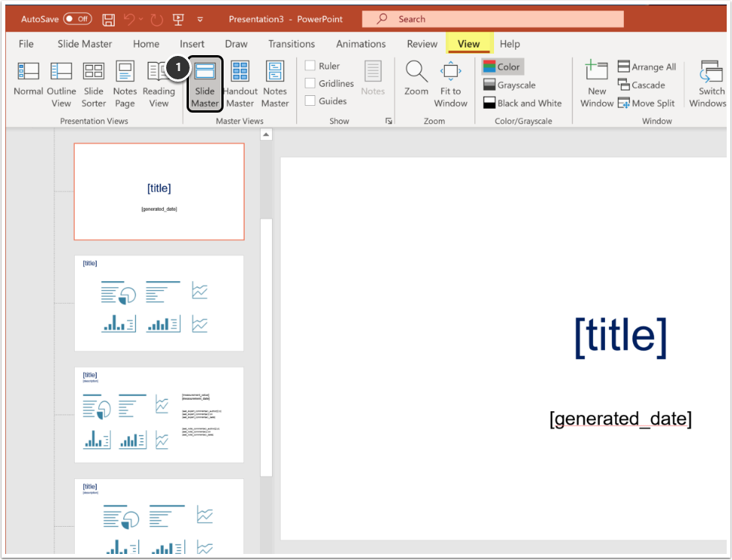The image size is (732, 560).
Task: Open the Zoom dialog
Action: tap(415, 83)
